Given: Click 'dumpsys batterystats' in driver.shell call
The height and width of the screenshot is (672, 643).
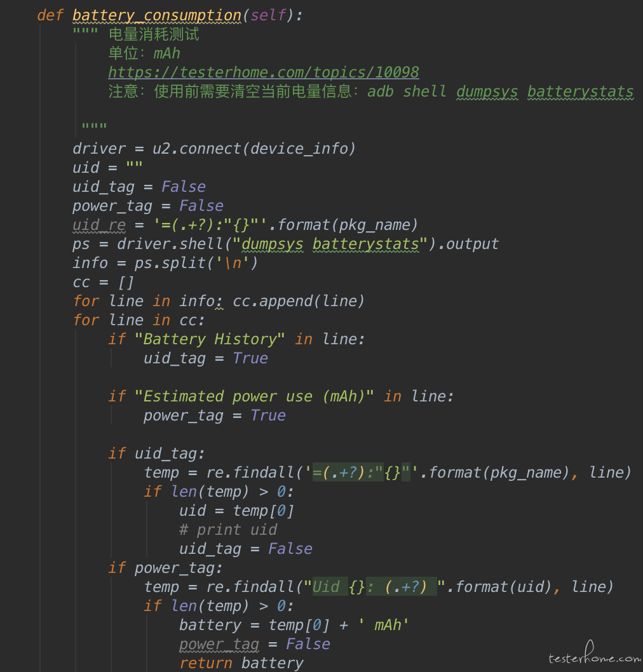Looking at the screenshot, I should pos(330,244).
